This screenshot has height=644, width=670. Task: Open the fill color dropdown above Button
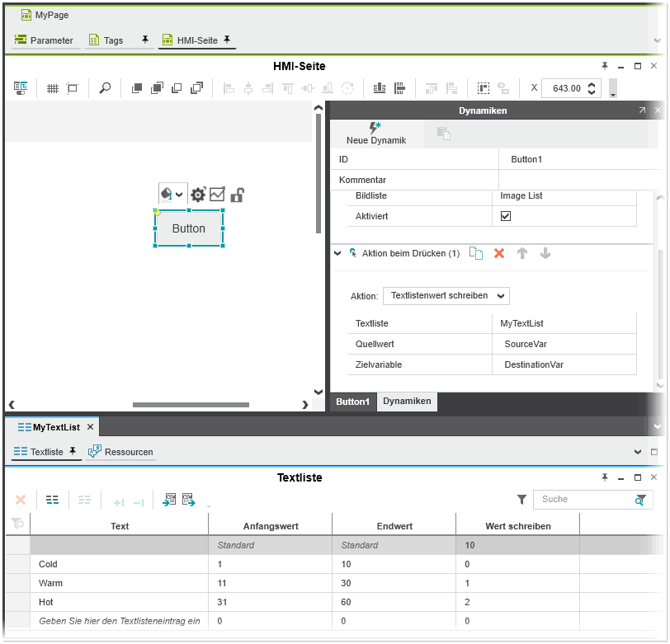pos(172,195)
